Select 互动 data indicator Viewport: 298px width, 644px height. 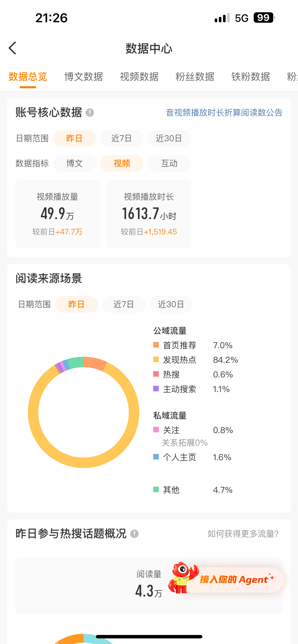click(169, 163)
